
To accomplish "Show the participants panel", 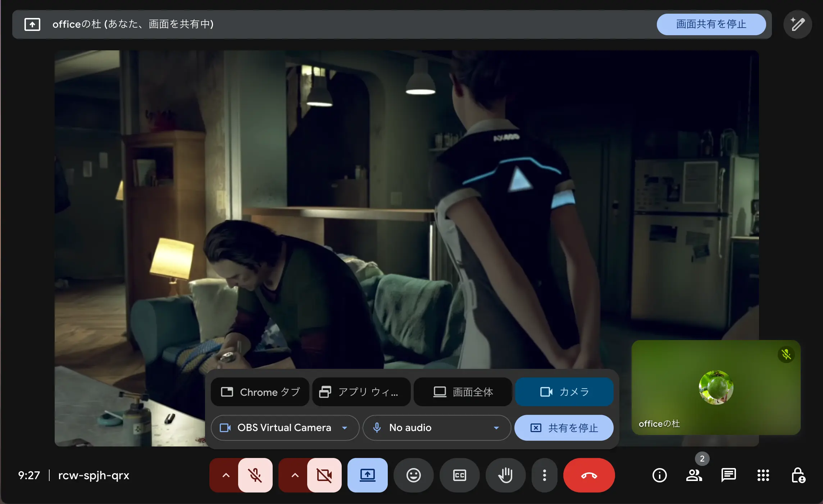I will tap(694, 475).
